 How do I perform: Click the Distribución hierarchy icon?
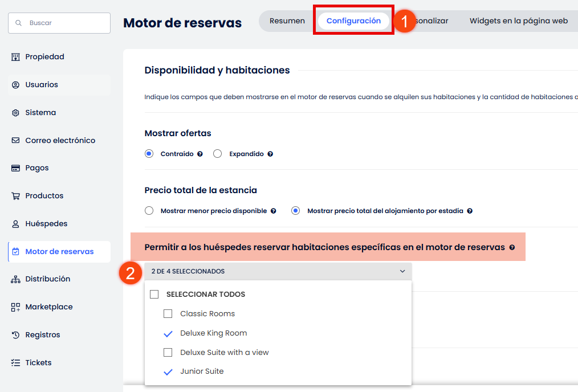15,279
